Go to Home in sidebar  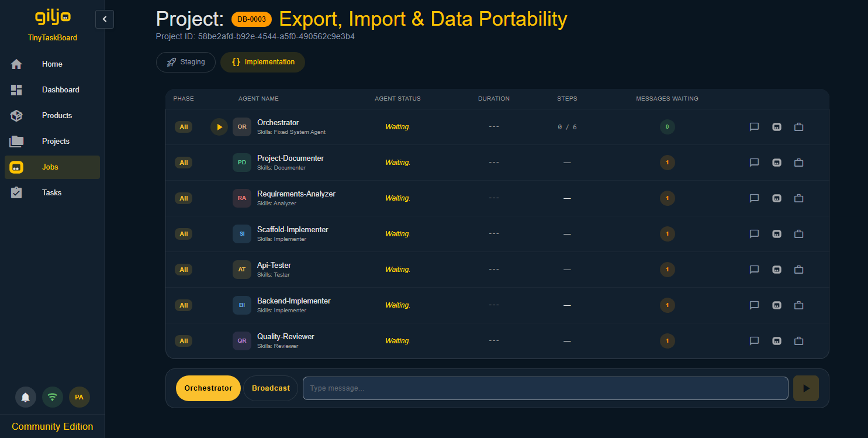pos(52,64)
